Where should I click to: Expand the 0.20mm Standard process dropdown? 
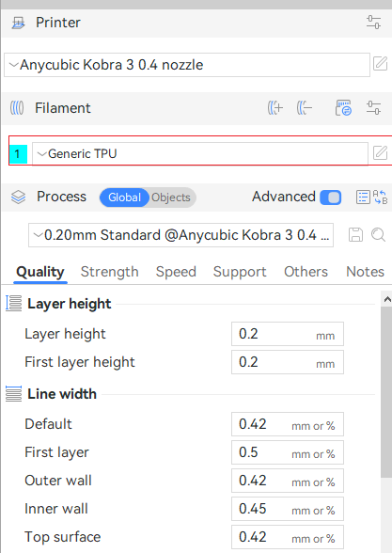180,235
